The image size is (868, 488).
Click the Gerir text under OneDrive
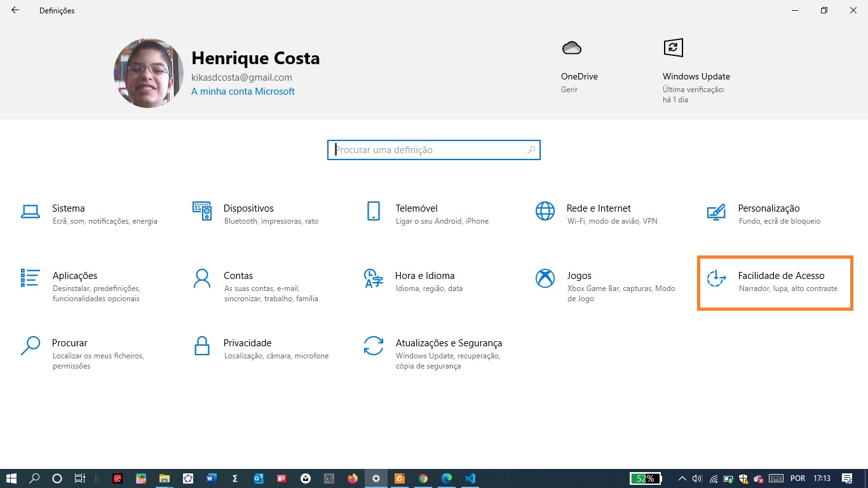pyautogui.click(x=569, y=90)
